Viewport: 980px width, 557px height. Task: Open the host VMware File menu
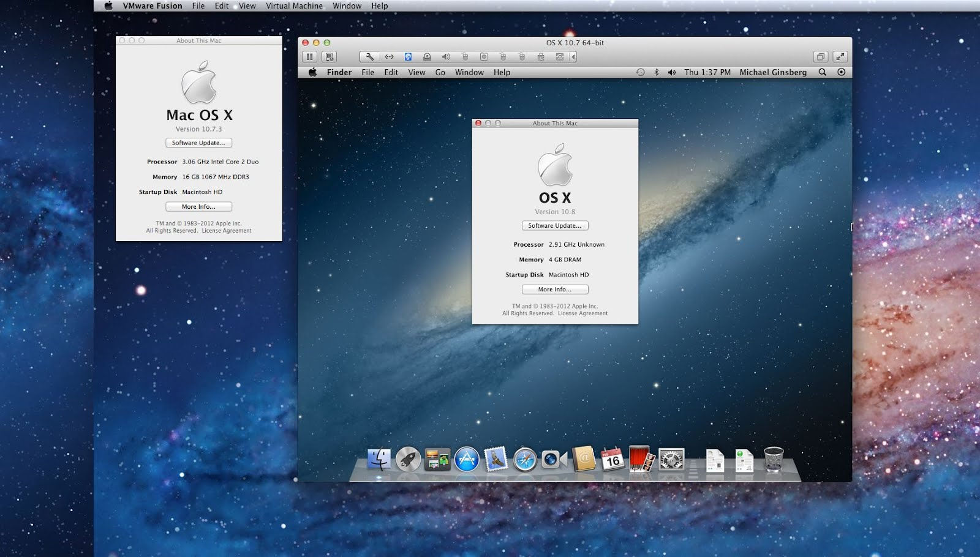pyautogui.click(x=198, y=6)
